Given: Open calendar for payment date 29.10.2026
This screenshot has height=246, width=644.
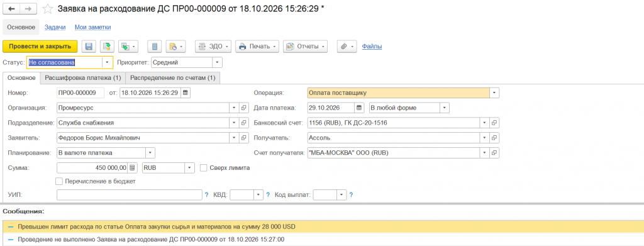Looking at the screenshot, I should pyautogui.click(x=359, y=108).
